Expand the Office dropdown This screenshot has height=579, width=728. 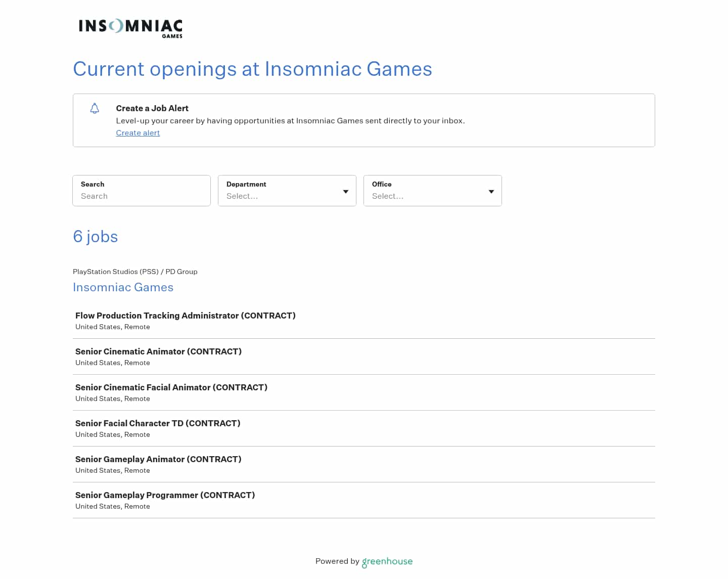(x=433, y=191)
